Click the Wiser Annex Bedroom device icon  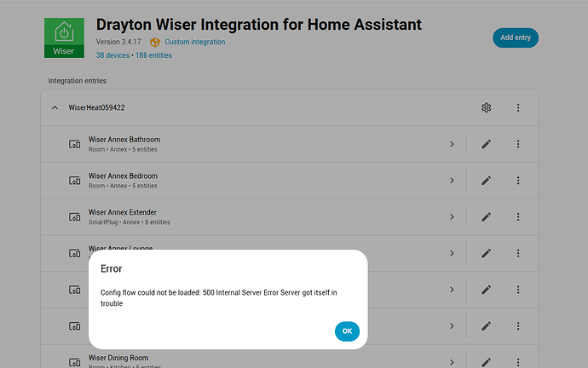pyautogui.click(x=75, y=181)
